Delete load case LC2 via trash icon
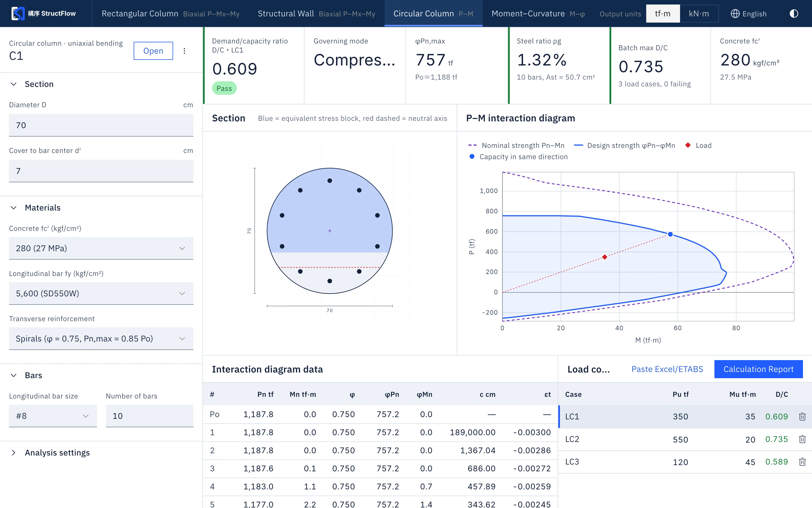Screen dimensions: 812x508 point(802,439)
